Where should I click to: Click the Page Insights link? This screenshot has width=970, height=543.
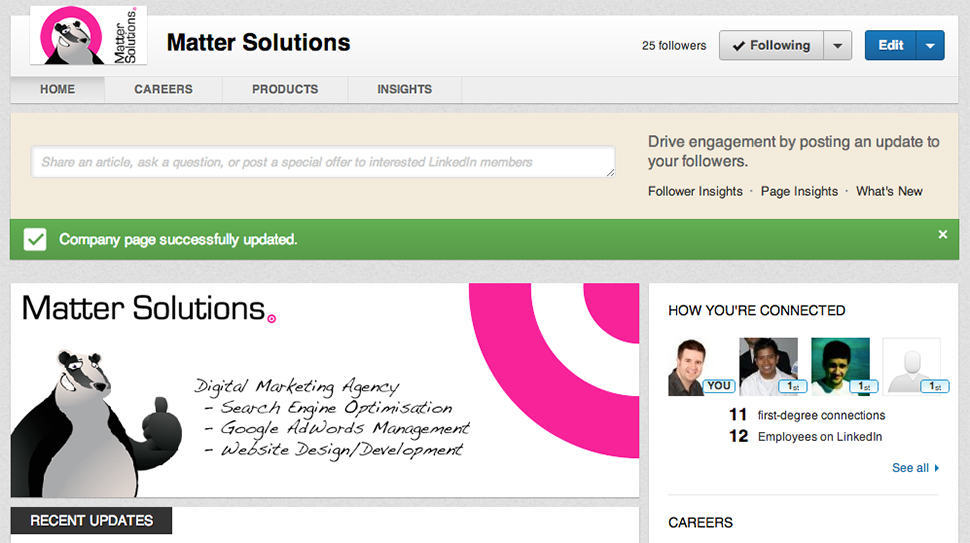point(799,191)
